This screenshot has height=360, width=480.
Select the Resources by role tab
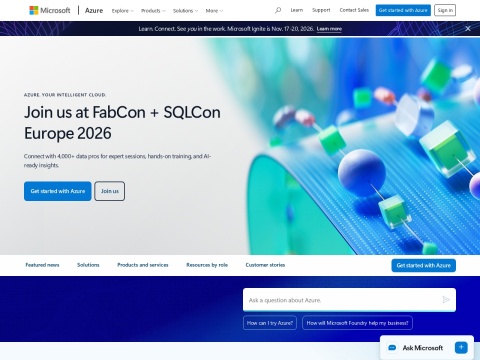pos(207,265)
